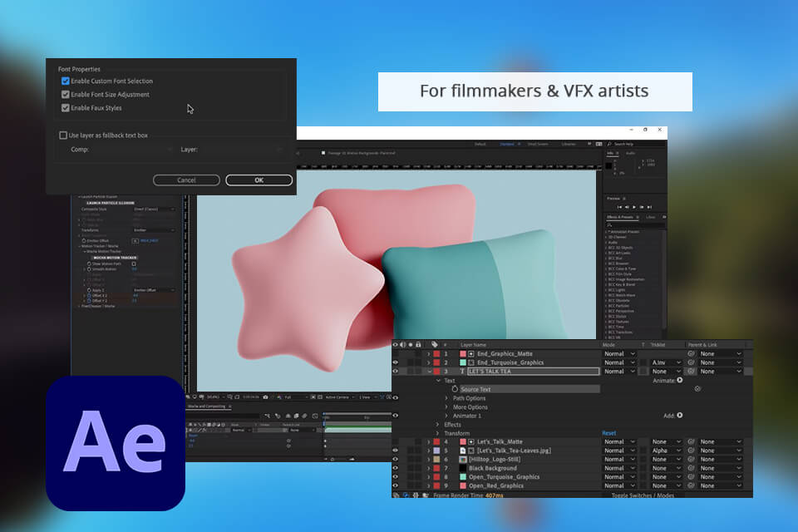Switch to the Small Screen workspace tab

(538, 144)
